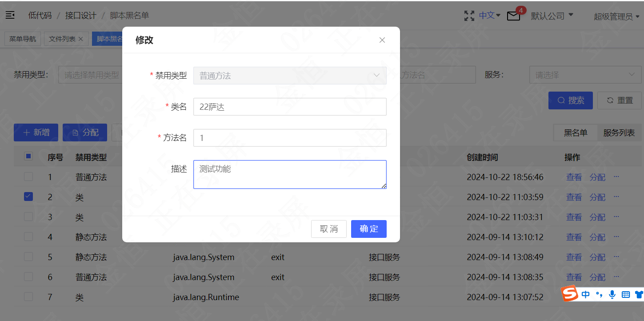Click 分配 link in row 2

pos(597,197)
